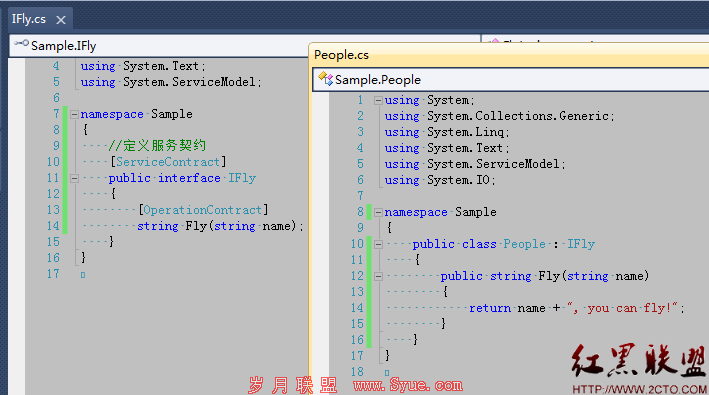Click the Chinese comment on line 9
709x395 pixels.
157,146
